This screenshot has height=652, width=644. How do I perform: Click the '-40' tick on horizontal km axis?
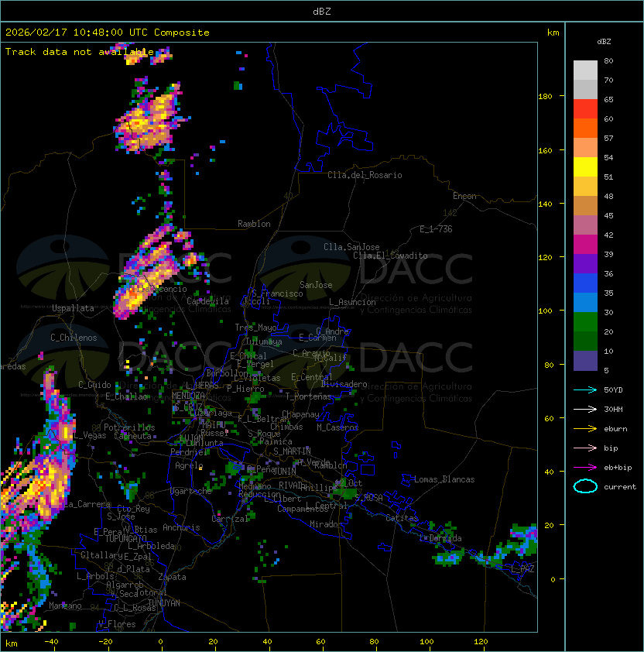[52, 642]
